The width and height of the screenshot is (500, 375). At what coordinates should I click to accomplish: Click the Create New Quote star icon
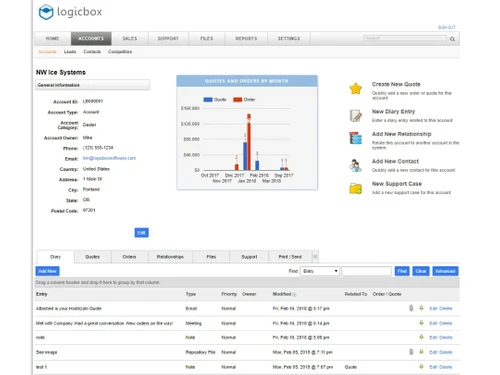pos(356,89)
